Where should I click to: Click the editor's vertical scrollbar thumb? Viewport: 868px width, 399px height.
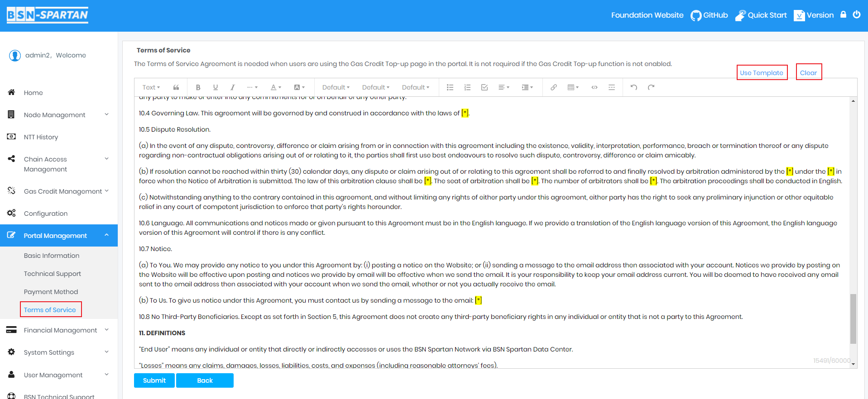tap(853, 319)
